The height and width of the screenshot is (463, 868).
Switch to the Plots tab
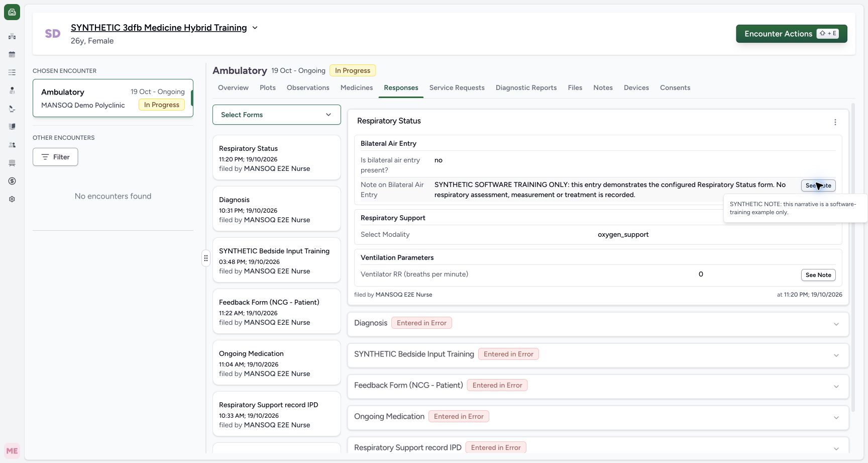[x=268, y=87]
